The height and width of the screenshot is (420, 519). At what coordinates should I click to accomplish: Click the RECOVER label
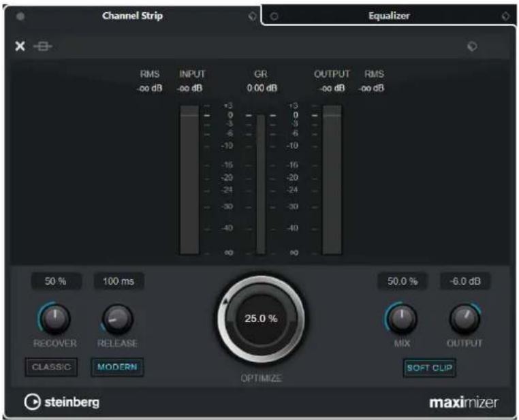(55, 343)
